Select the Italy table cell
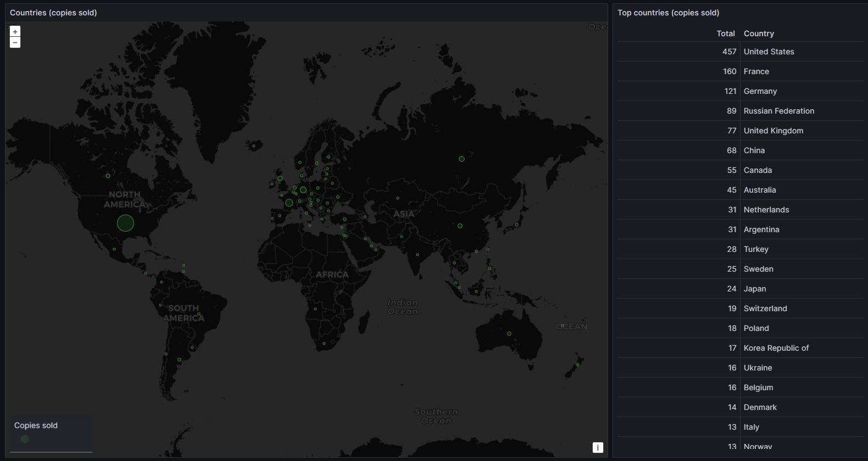Viewport: 868px width, 461px height. (802, 427)
